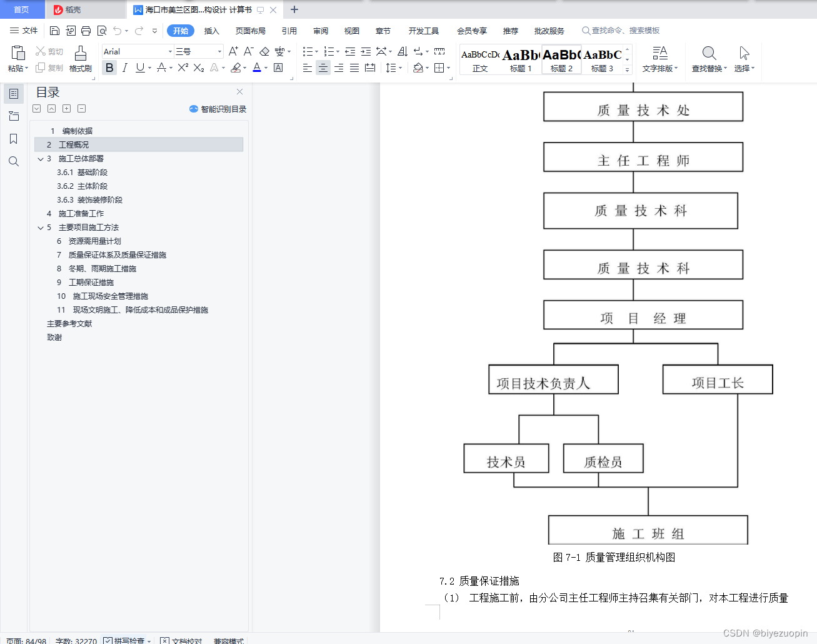This screenshot has width=817, height=644.
Task: Add a new document tab
Action: pyautogui.click(x=294, y=9)
